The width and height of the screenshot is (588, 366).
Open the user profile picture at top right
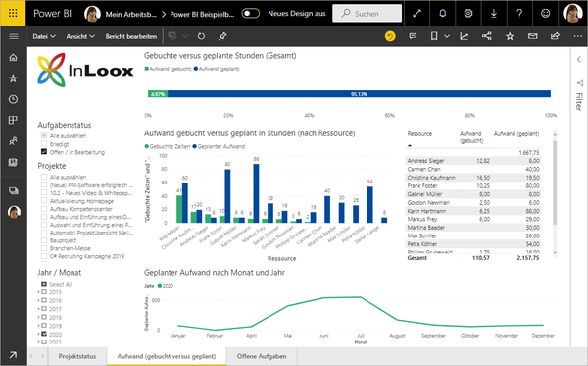click(x=572, y=13)
